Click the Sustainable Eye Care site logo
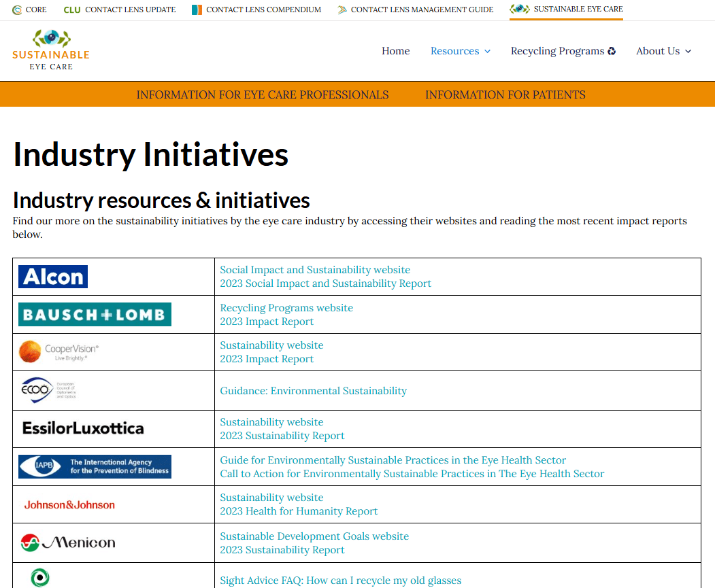715x588 pixels. pyautogui.click(x=51, y=50)
